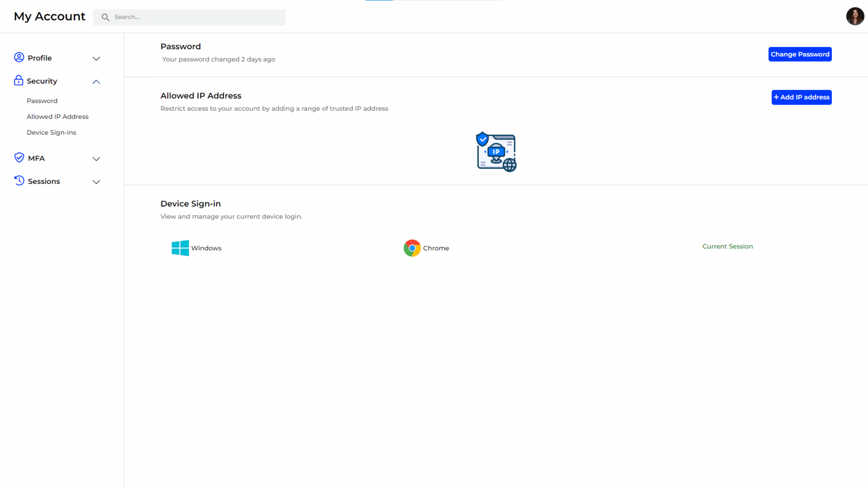Click the MFA shield icon
The height and width of the screenshot is (488, 868).
pyautogui.click(x=19, y=158)
